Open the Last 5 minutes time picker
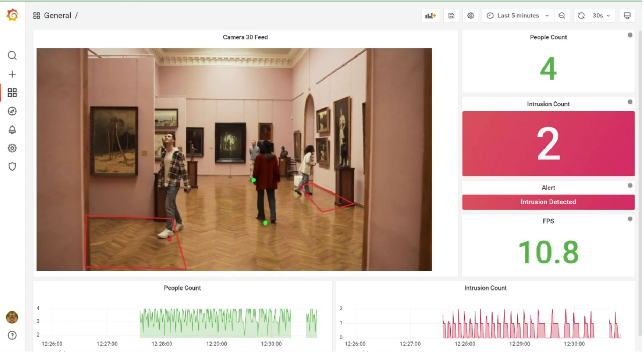This screenshot has height=361, width=644. (518, 16)
